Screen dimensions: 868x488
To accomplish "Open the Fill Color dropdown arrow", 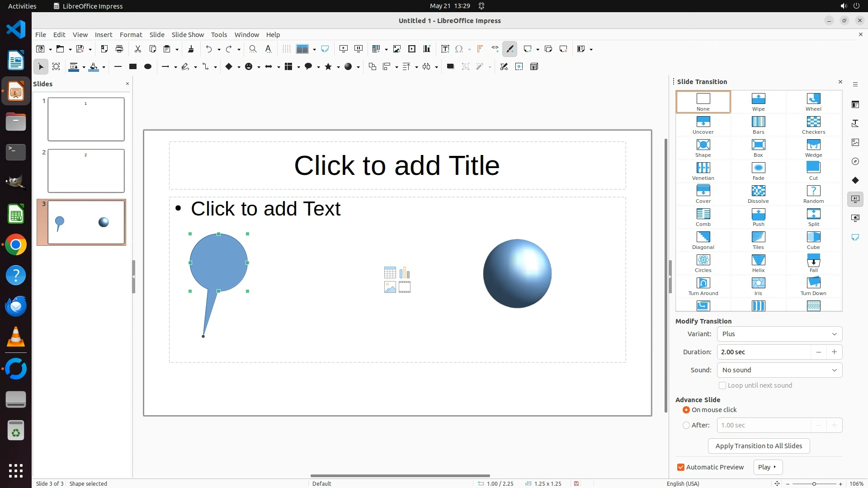I will 104,67.
